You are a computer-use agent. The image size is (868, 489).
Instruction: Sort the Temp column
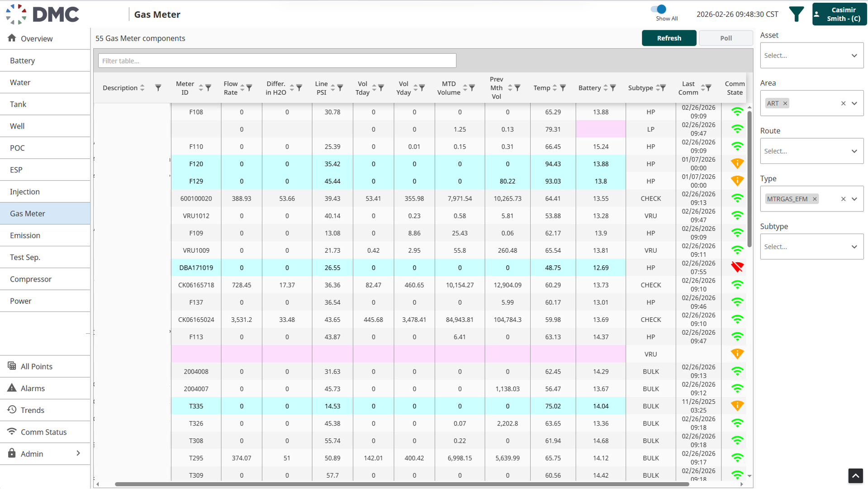pos(555,88)
